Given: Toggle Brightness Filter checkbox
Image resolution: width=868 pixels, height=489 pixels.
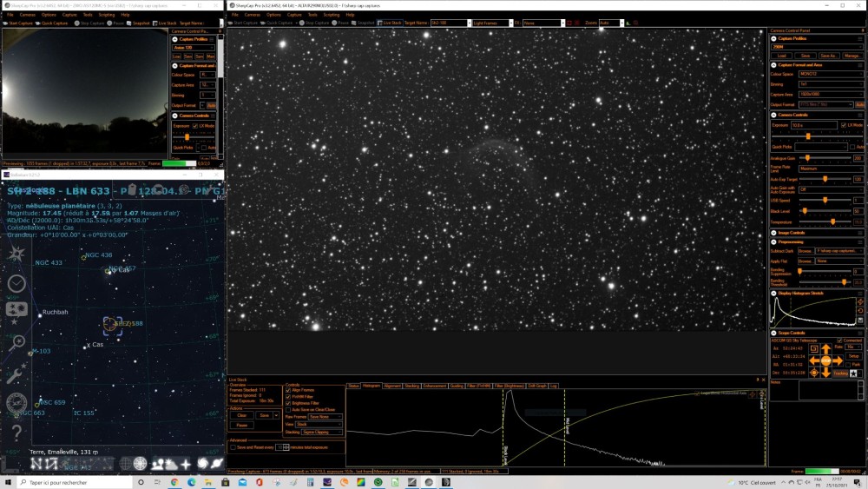Looking at the screenshot, I should 288,403.
